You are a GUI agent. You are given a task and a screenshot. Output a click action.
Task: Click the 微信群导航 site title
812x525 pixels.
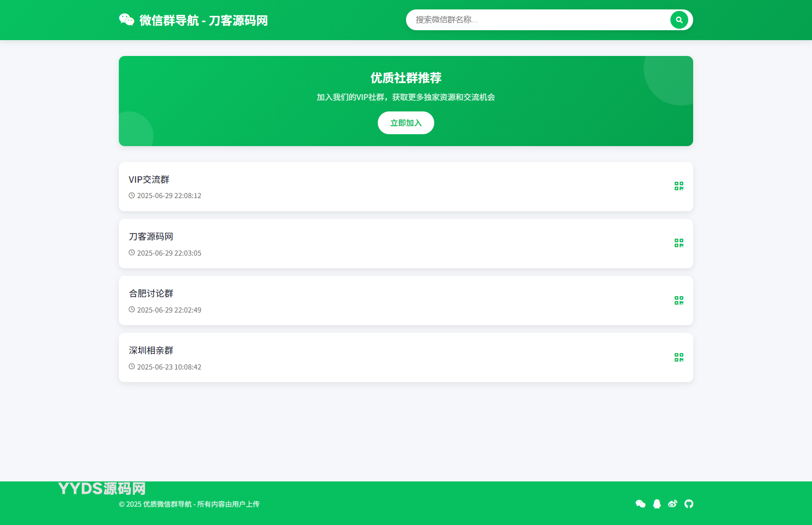pyautogui.click(x=203, y=20)
